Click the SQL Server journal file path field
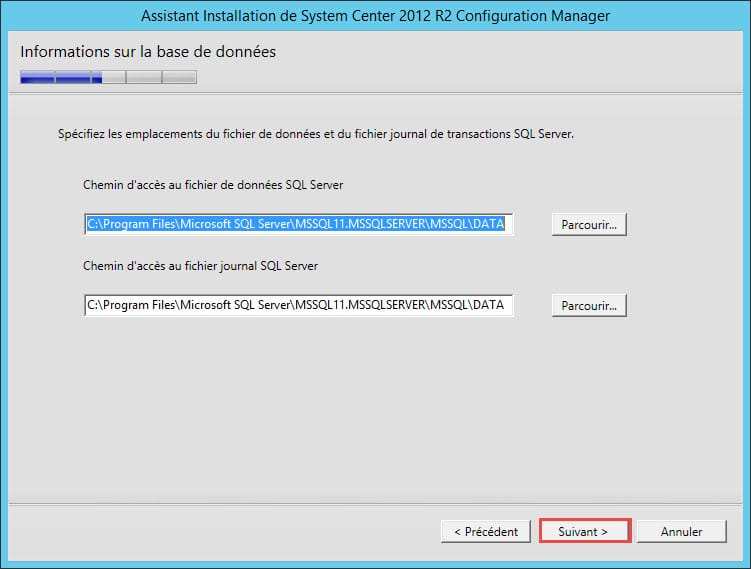This screenshot has width=751, height=569. 298,305
